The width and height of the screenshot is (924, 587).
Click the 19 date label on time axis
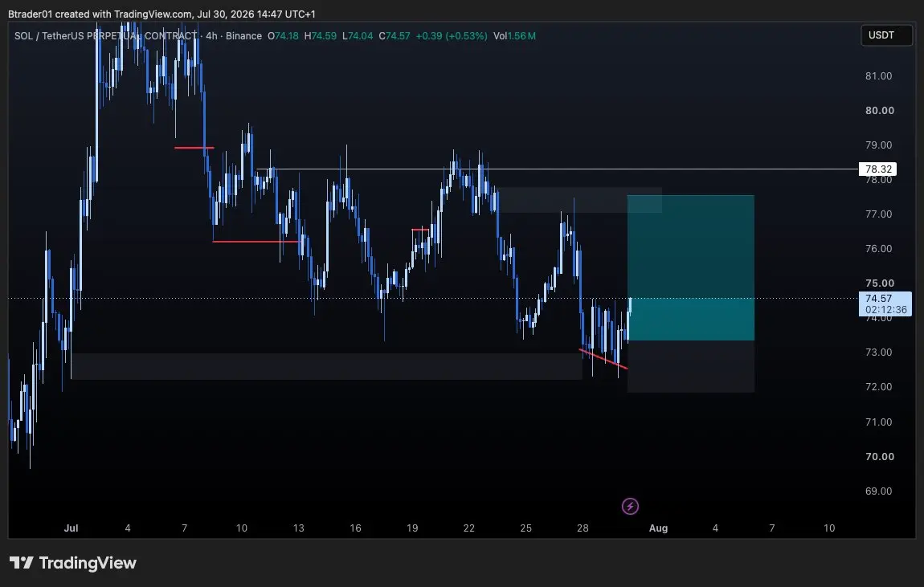coord(412,528)
